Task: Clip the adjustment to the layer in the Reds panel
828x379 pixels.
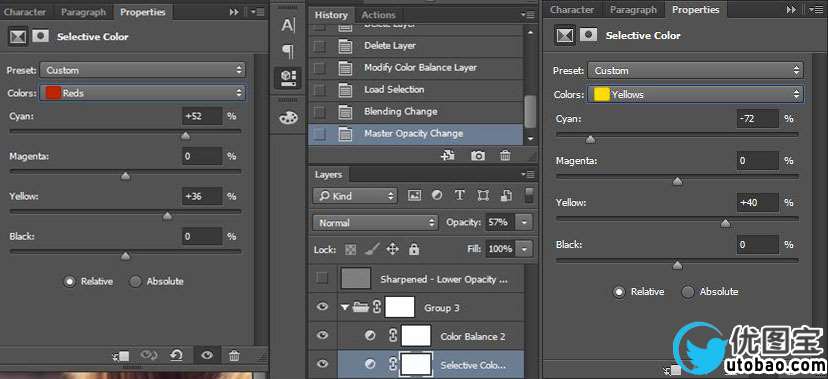Action: [x=121, y=356]
